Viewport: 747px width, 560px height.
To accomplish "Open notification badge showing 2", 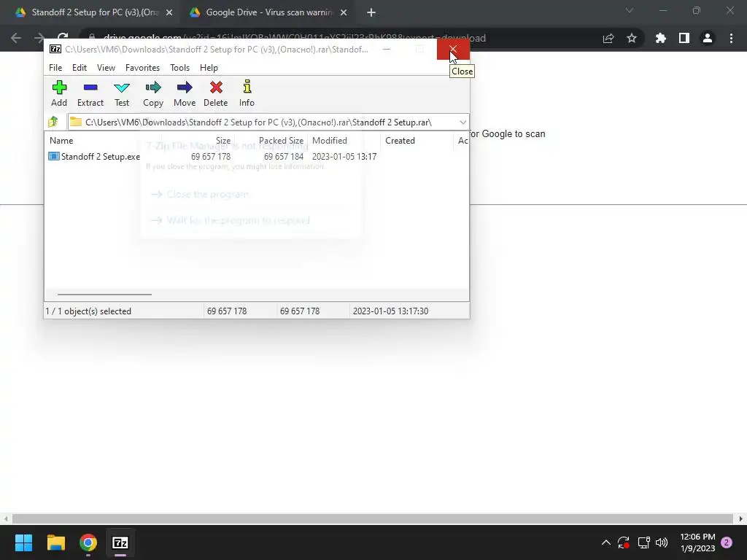I will click(x=727, y=542).
